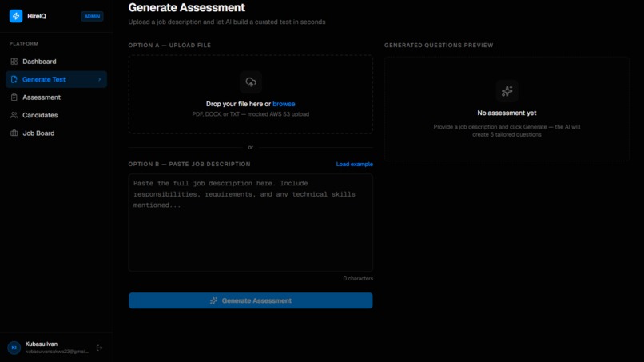Click the chevron beside Generate Test

point(99,79)
